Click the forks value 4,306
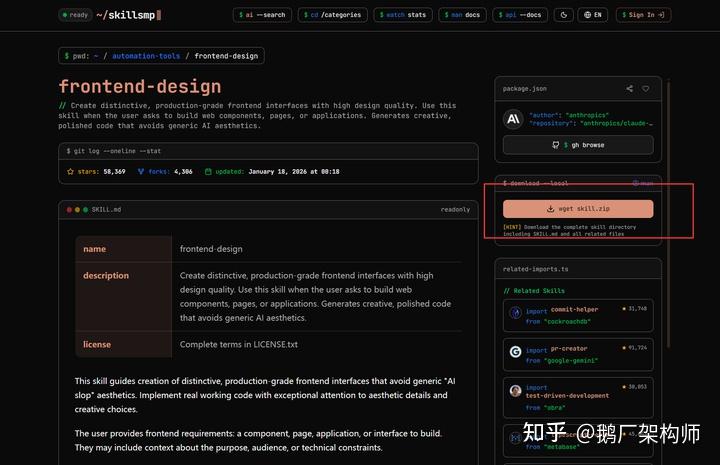The image size is (720, 465). point(183,172)
